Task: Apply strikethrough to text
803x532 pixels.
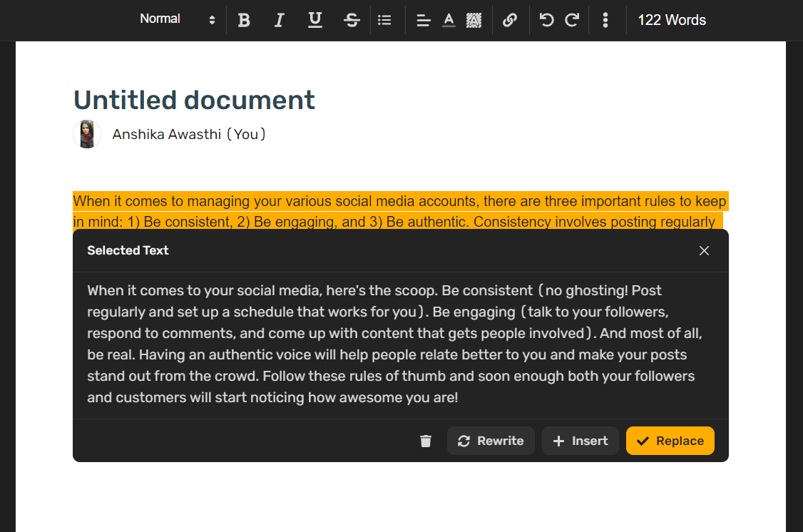Action: tap(352, 20)
